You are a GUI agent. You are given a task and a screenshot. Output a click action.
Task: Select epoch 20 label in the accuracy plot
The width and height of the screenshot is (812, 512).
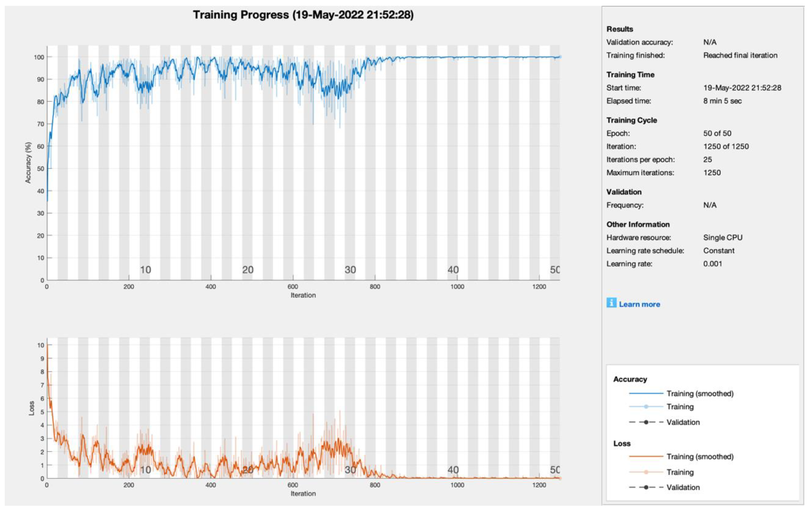tap(248, 270)
